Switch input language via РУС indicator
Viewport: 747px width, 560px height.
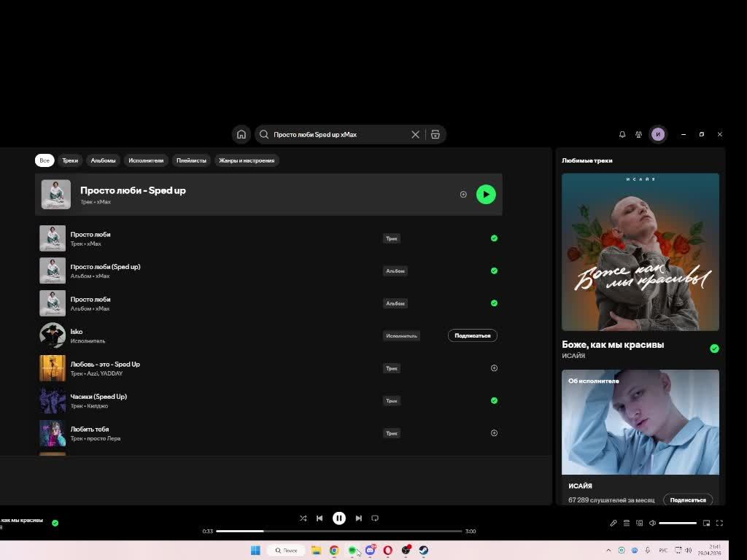tap(663, 551)
